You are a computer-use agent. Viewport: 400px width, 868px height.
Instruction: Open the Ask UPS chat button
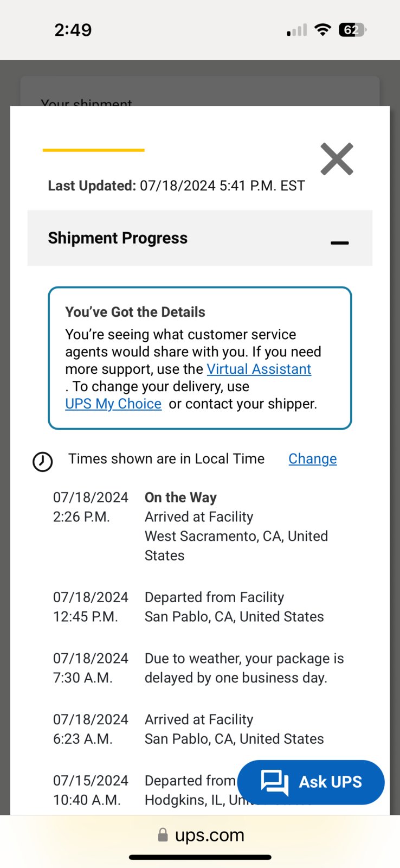pos(311,782)
